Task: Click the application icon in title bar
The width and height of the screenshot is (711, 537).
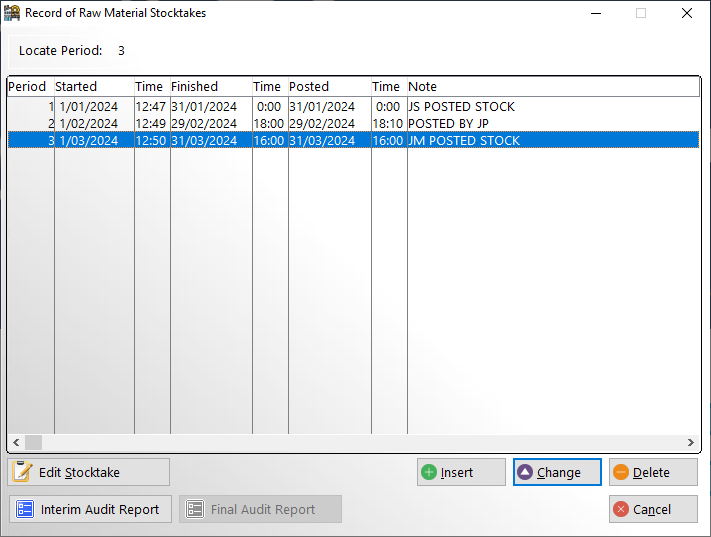Action: (x=13, y=13)
